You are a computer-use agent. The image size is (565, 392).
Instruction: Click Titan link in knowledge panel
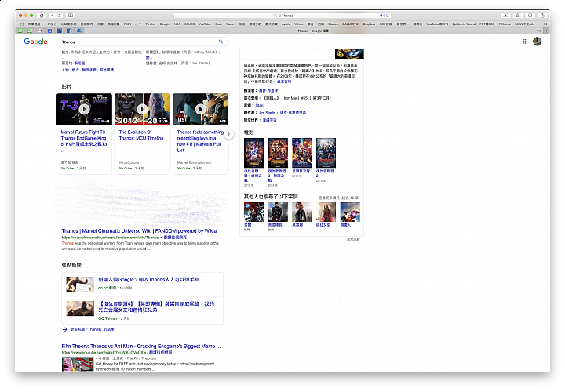(x=260, y=106)
